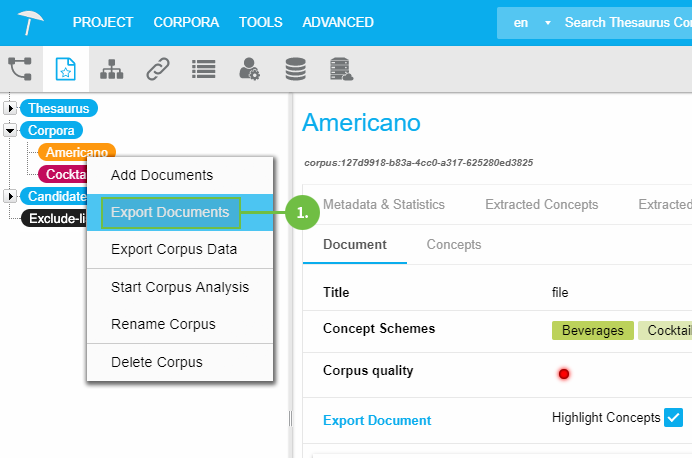Open the database stack icon

pyautogui.click(x=295, y=69)
